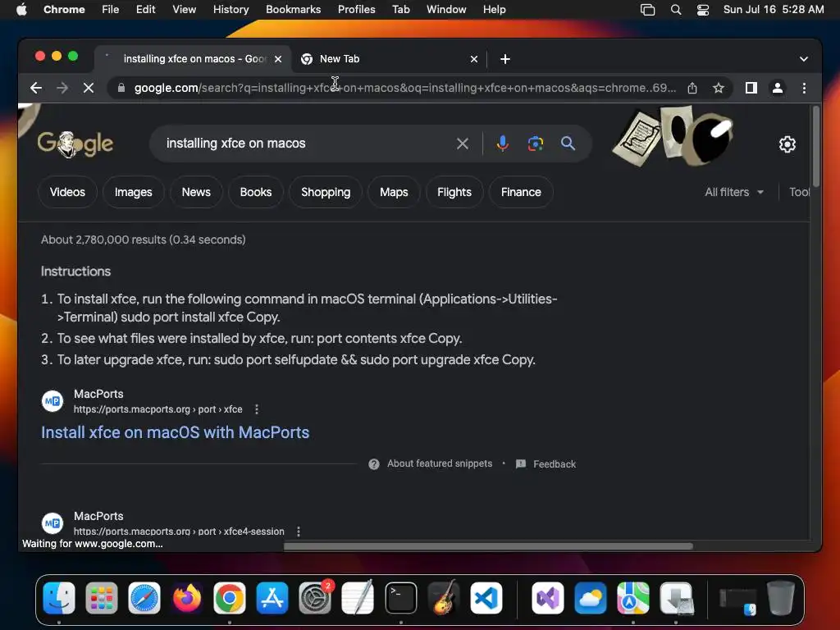Viewport: 840px width, 630px height.
Task: Switch to the New Tab tab
Action: tap(390, 59)
